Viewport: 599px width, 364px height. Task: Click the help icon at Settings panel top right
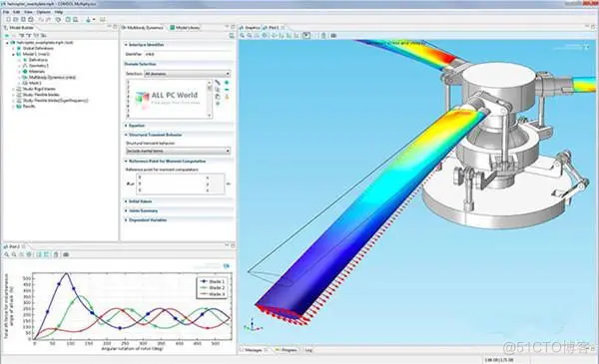point(232,36)
